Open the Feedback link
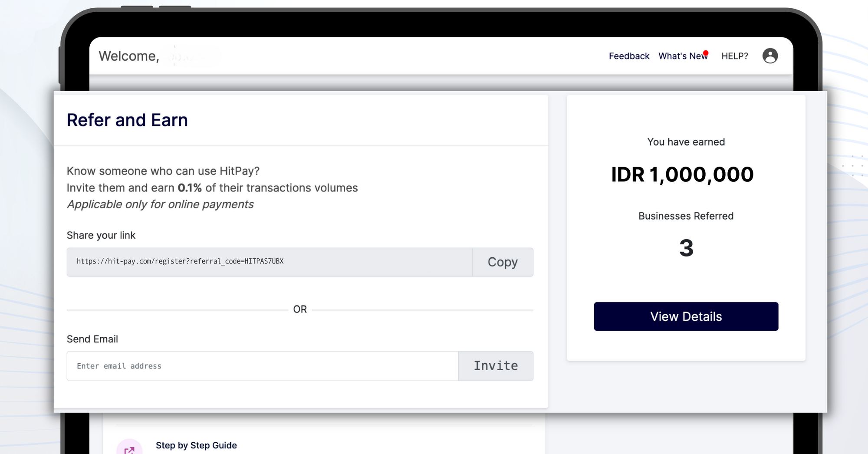868x454 pixels. [629, 56]
